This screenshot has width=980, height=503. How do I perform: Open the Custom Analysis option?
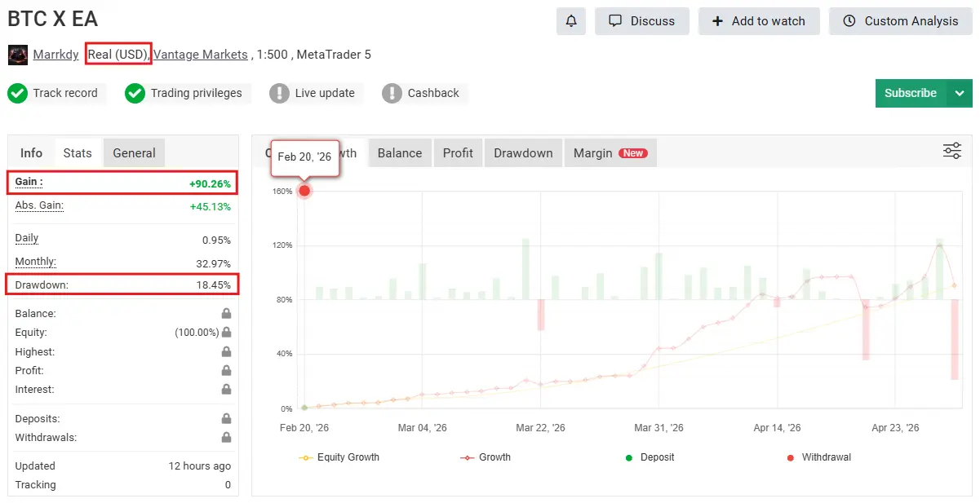point(900,21)
